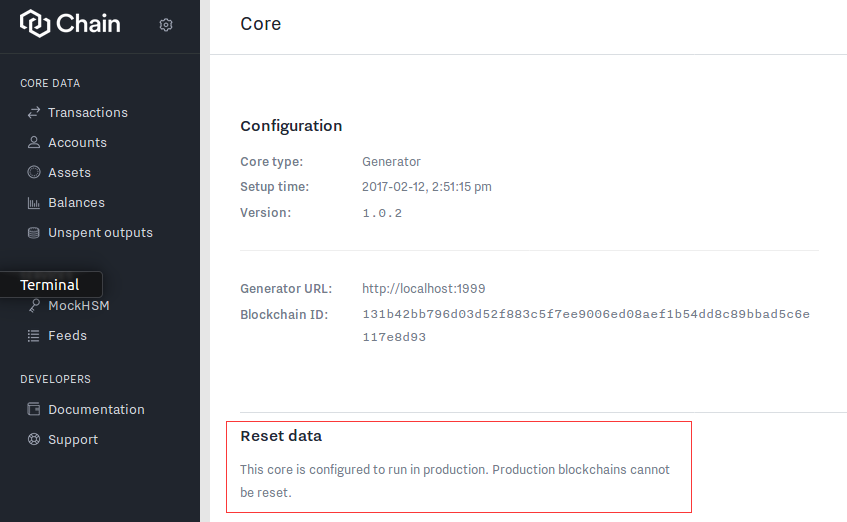This screenshot has width=847, height=522.
Task: Click the Support lifebuoy icon
Action: 34,439
